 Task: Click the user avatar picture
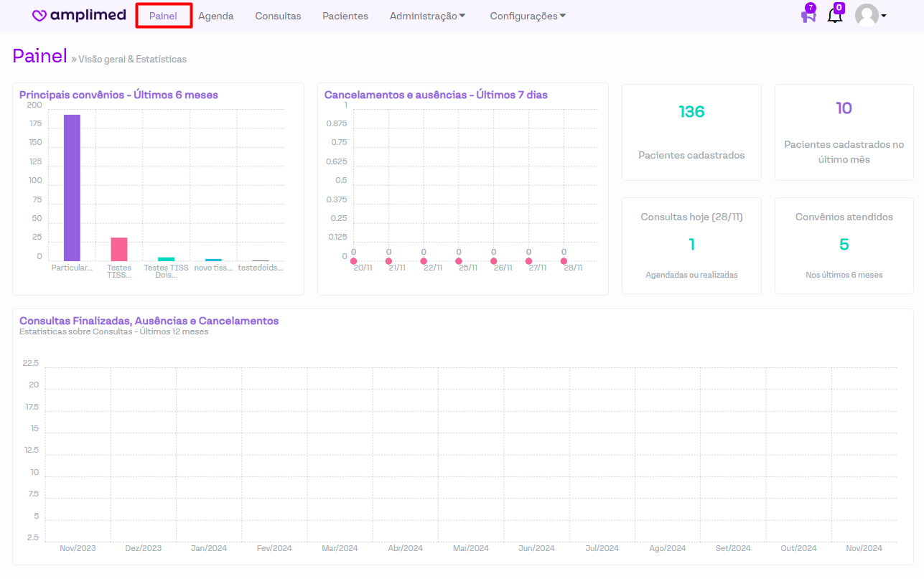(867, 16)
